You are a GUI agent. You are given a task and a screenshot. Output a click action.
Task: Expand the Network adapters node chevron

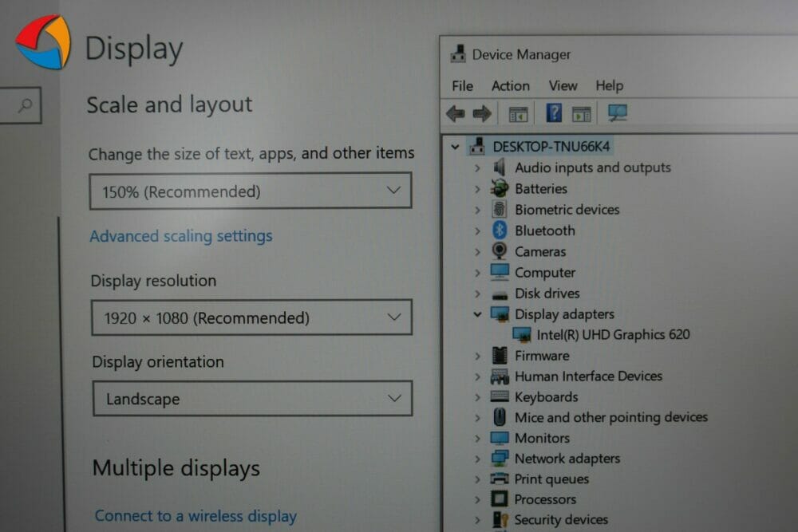point(477,459)
